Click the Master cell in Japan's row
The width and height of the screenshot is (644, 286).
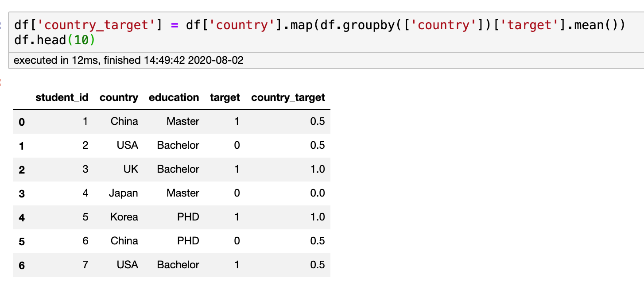[182, 193]
